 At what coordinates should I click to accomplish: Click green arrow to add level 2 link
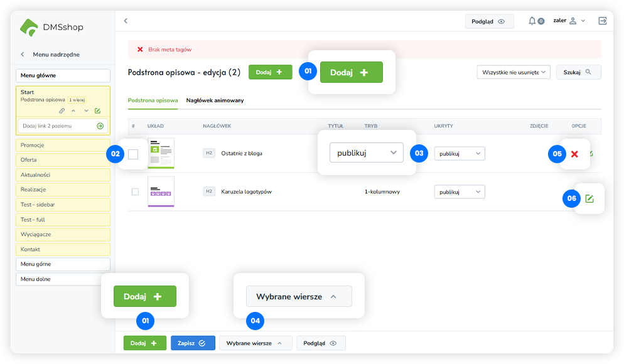100,126
